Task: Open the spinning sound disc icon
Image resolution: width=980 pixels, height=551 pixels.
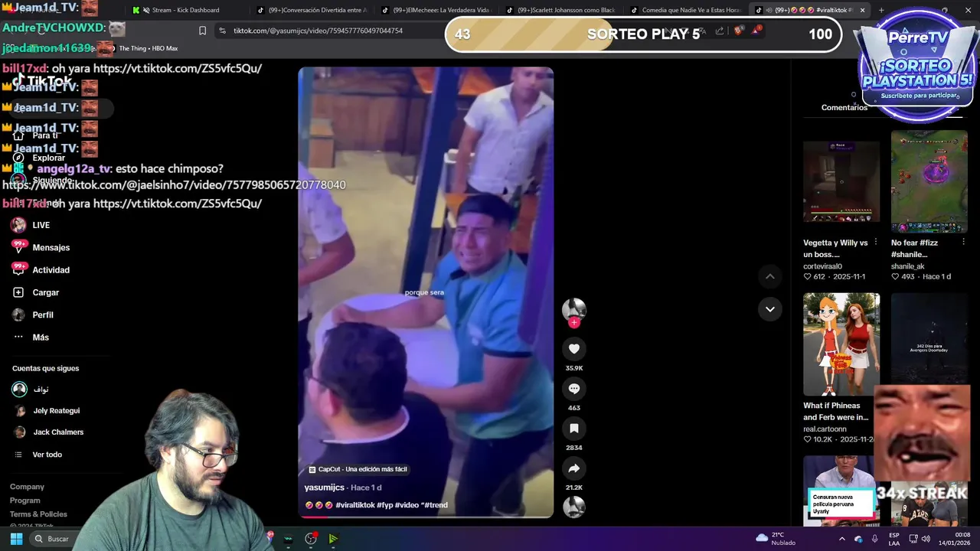Action: point(574,507)
